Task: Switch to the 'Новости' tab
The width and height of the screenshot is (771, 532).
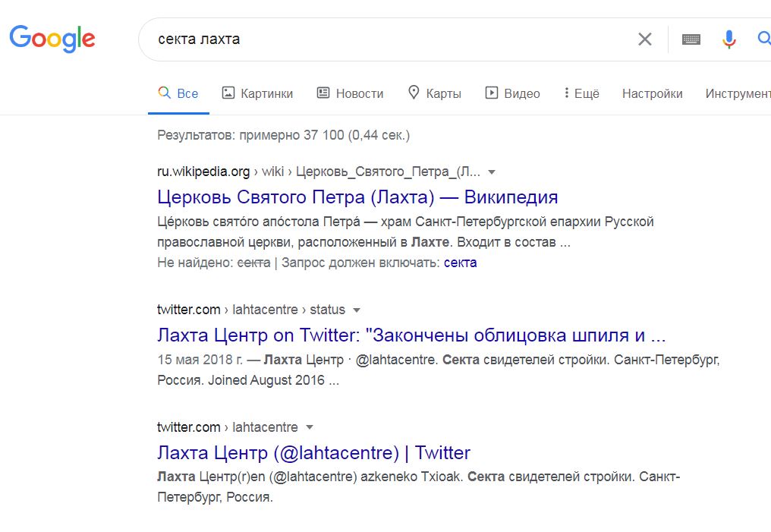Action: point(350,93)
